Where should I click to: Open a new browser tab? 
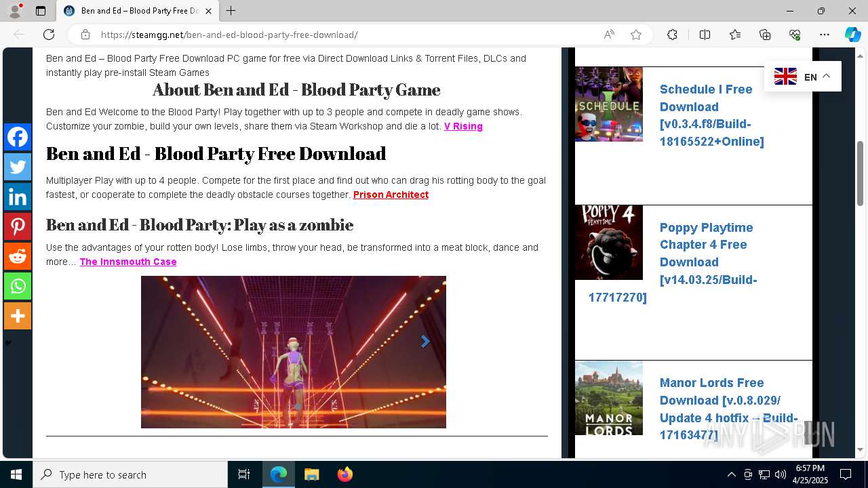click(x=231, y=11)
